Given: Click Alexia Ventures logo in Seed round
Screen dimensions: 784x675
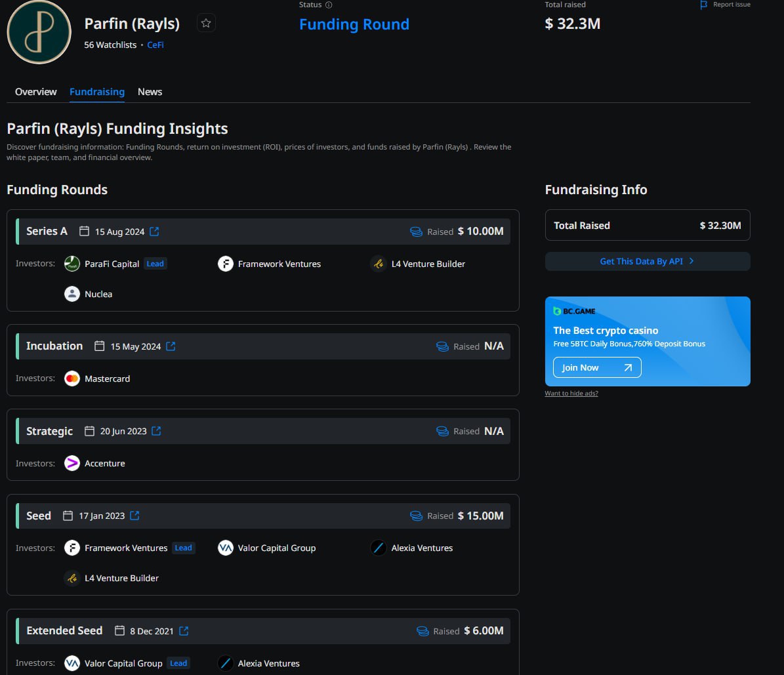Looking at the screenshot, I should click(x=379, y=548).
